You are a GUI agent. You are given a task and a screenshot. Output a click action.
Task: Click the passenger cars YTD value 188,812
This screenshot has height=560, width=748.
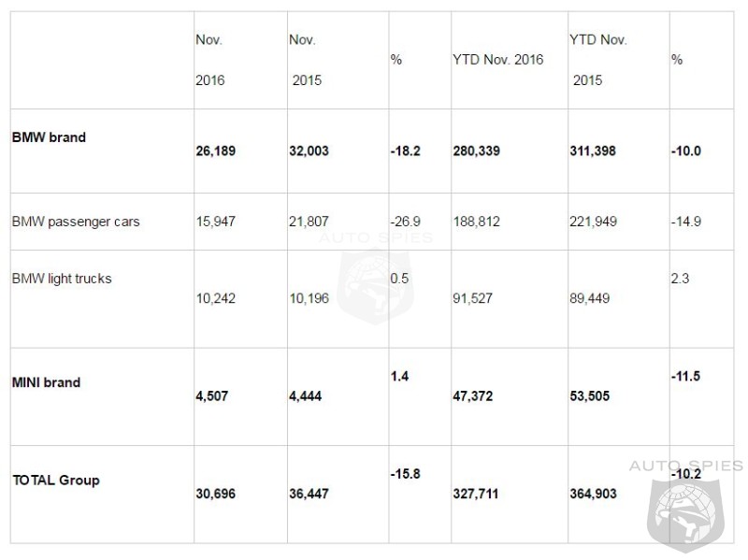tap(477, 222)
